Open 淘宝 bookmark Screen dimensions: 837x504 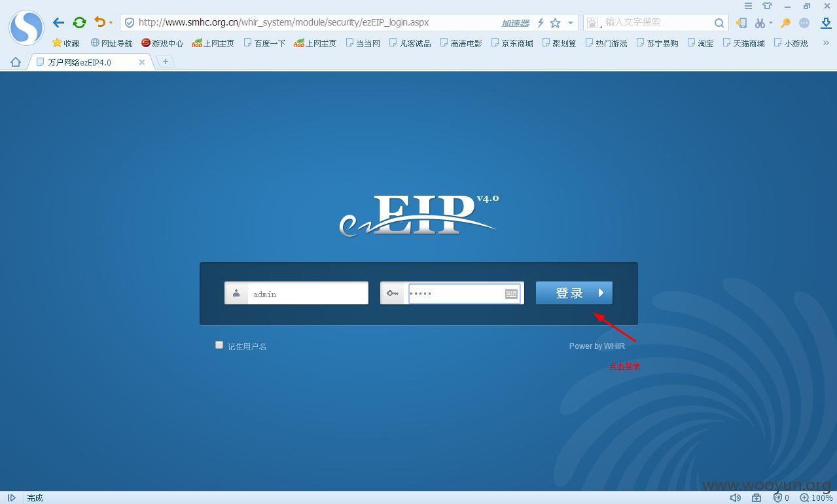click(x=701, y=43)
